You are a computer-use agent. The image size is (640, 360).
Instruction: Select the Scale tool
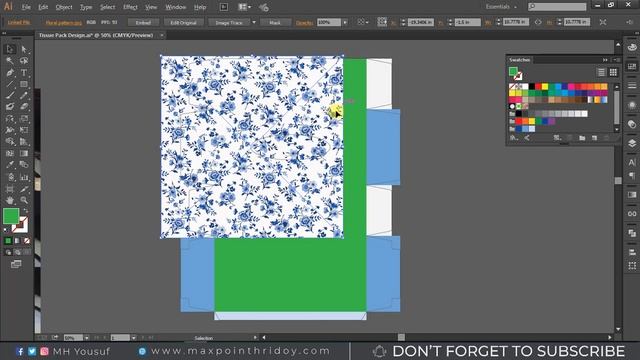[x=24, y=119]
